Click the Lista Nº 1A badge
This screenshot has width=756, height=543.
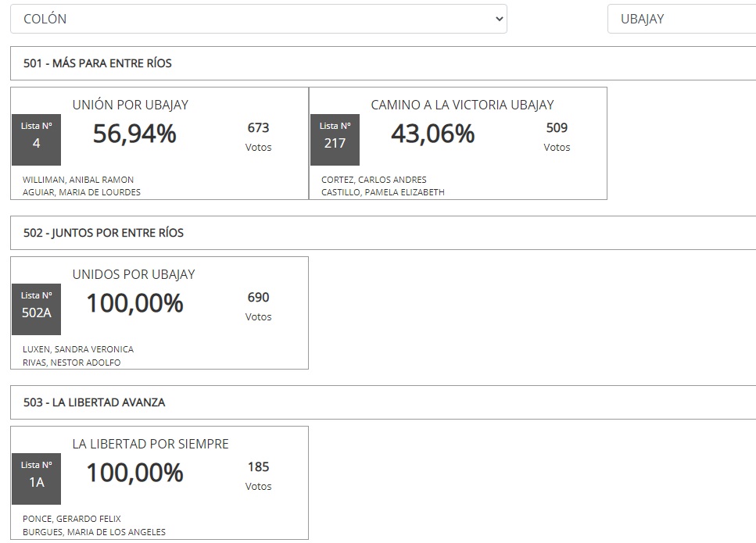36,479
